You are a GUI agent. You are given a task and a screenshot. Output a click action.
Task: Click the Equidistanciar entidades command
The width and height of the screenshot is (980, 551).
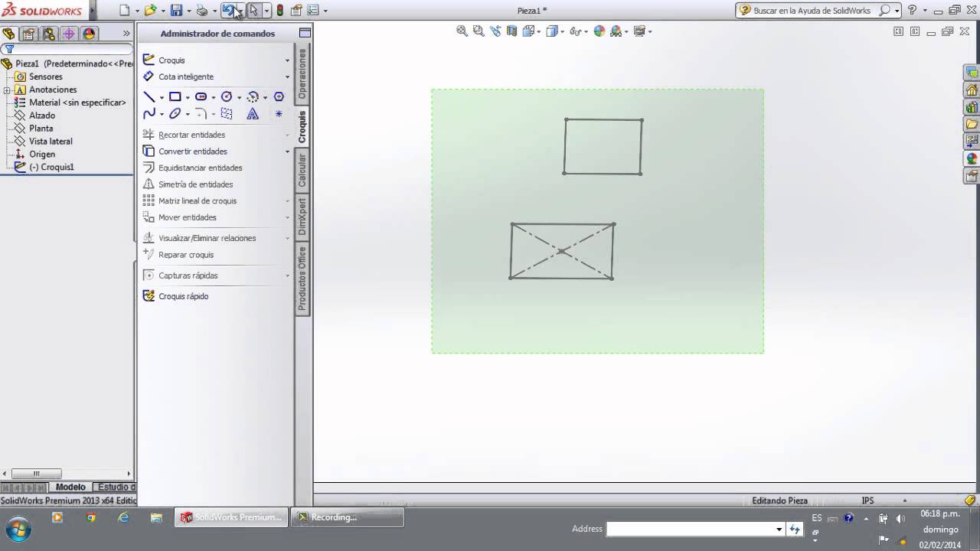[193, 168]
